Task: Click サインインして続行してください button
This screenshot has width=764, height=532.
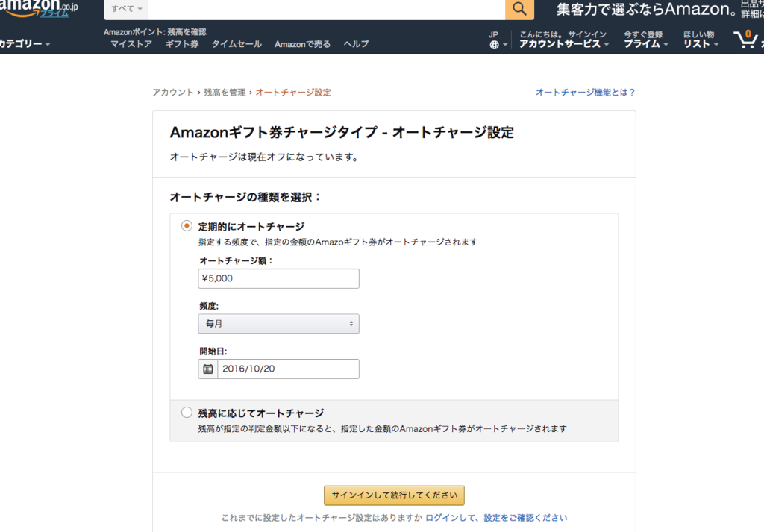Action: click(x=394, y=495)
